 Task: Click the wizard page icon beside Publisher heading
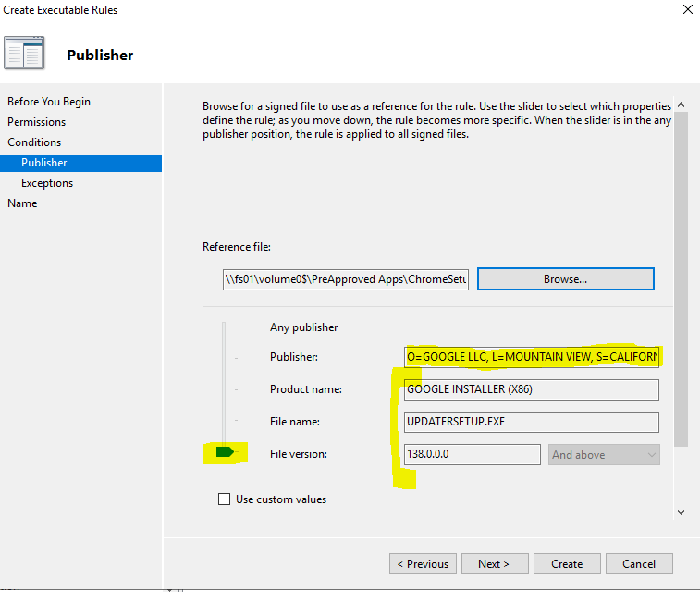24,53
